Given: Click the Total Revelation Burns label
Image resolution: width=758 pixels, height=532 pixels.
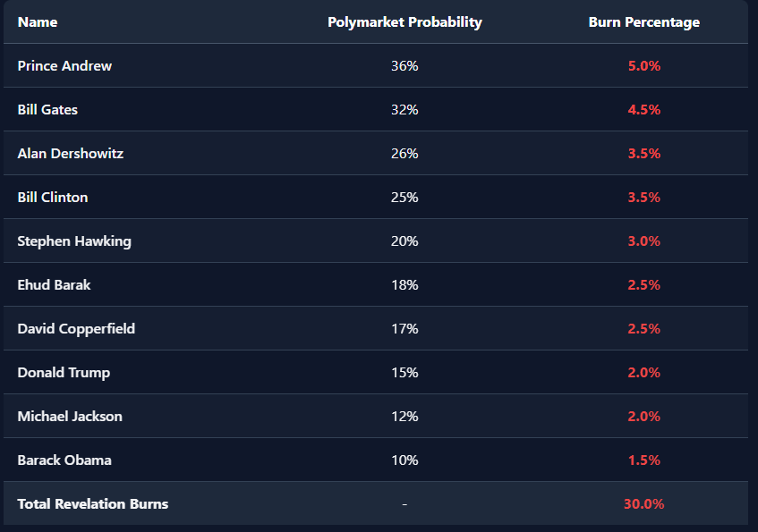Looking at the screenshot, I should click(93, 504).
